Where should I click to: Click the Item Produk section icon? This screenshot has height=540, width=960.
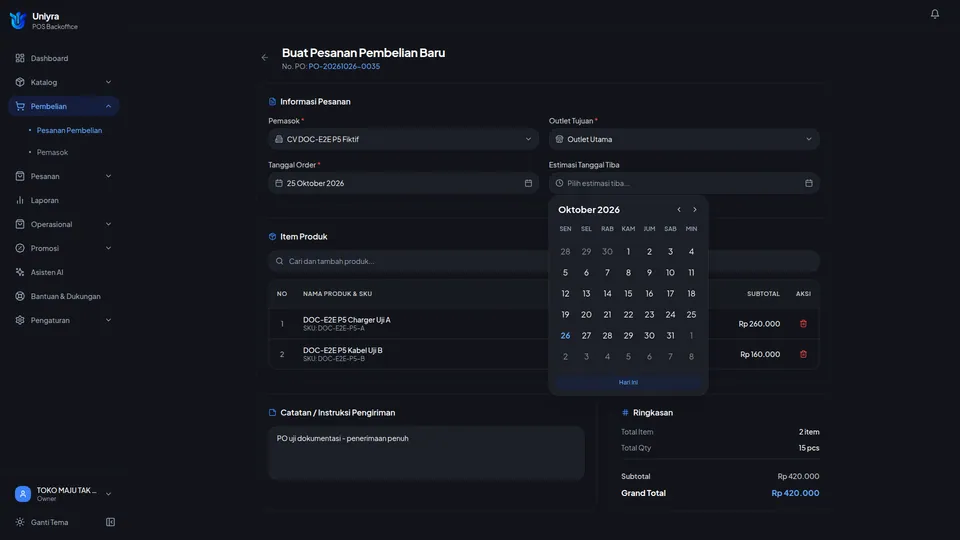272,236
